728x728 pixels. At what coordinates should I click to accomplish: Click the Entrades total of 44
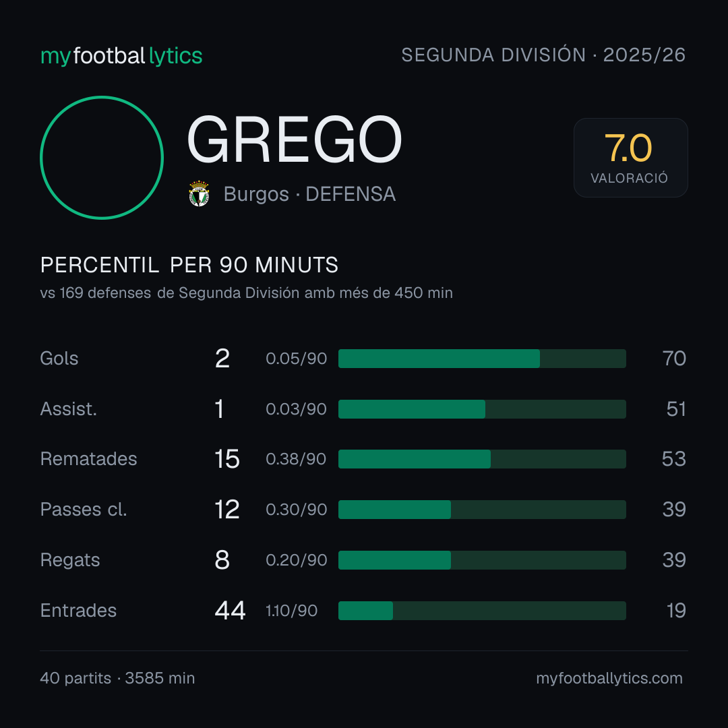point(230,611)
